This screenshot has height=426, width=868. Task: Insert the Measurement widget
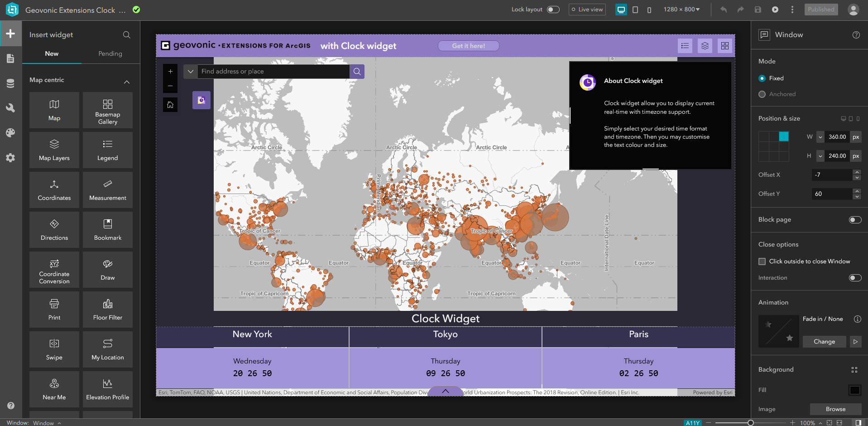point(108,190)
